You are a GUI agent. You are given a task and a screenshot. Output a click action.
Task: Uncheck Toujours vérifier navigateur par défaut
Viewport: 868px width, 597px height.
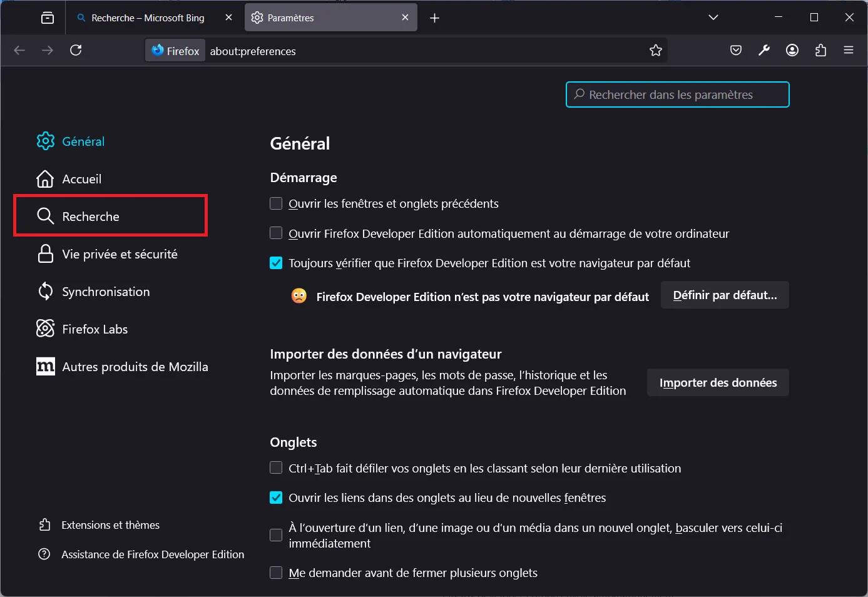[x=276, y=263]
